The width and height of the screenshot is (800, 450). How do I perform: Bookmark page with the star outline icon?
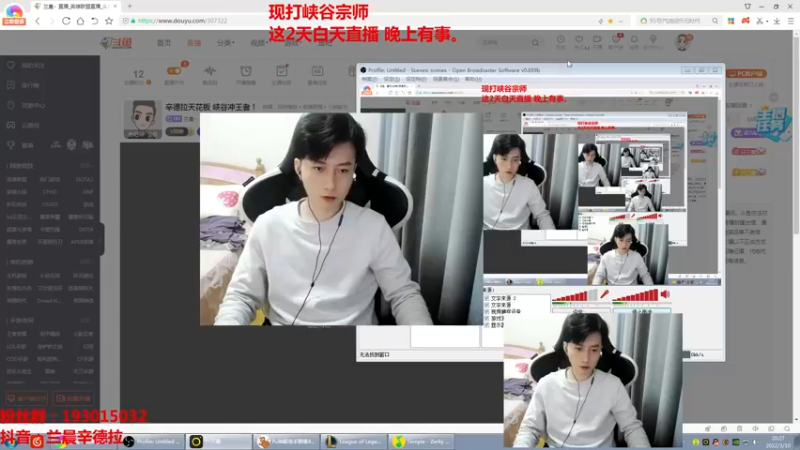tap(109, 21)
